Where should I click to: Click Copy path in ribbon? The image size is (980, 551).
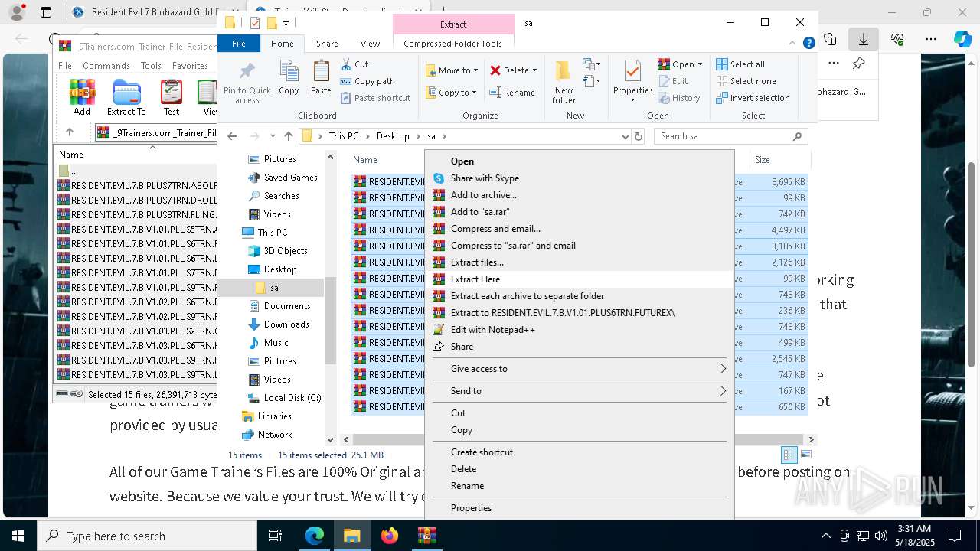367,81
